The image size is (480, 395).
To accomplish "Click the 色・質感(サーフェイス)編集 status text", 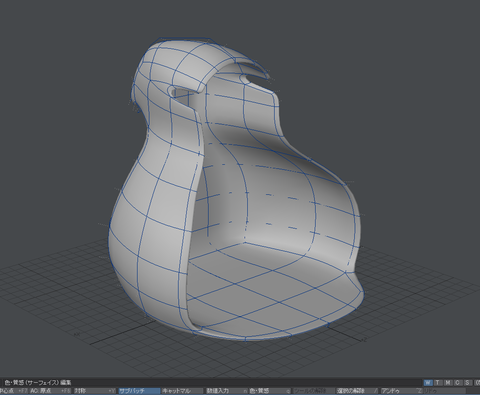I will point(38,383).
